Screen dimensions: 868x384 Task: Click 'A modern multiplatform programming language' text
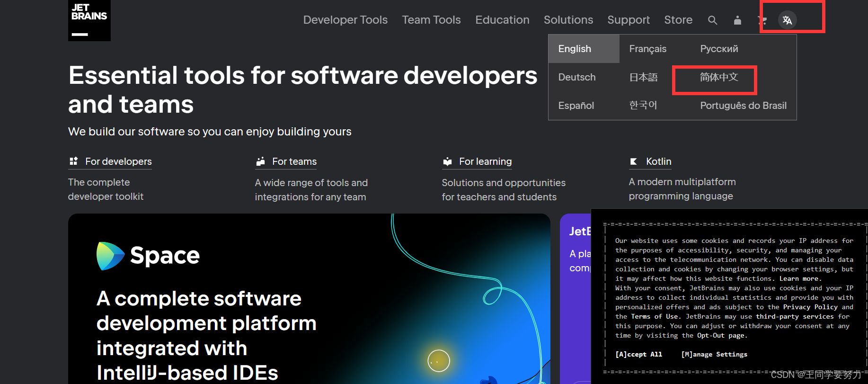point(682,189)
